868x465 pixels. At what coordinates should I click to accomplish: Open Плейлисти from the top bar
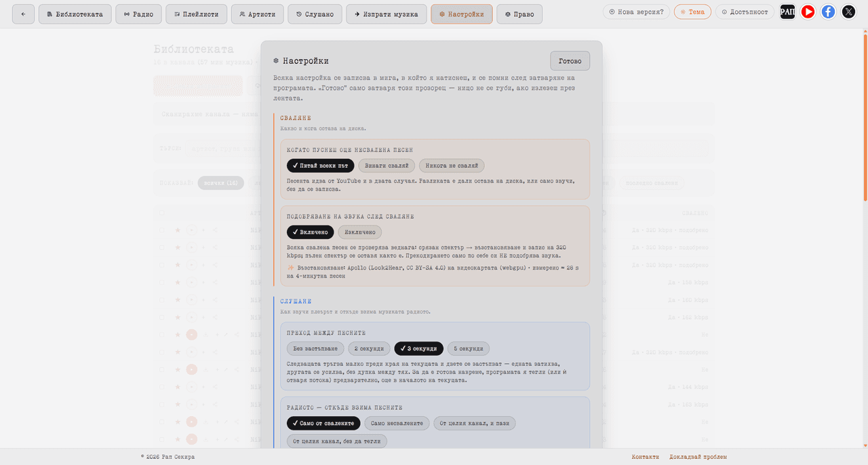196,14
